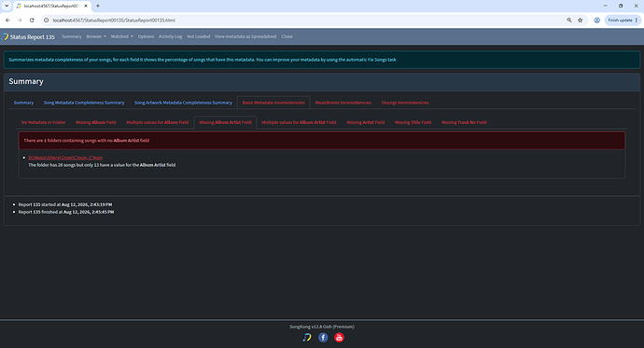Open the No Metadata in Folder sub-tab
The width and height of the screenshot is (644, 348).
[x=43, y=122]
